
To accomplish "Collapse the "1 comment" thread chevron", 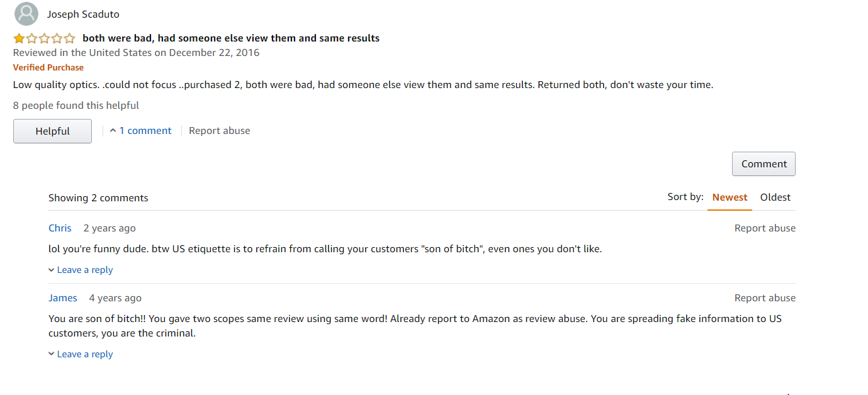I will (113, 131).
